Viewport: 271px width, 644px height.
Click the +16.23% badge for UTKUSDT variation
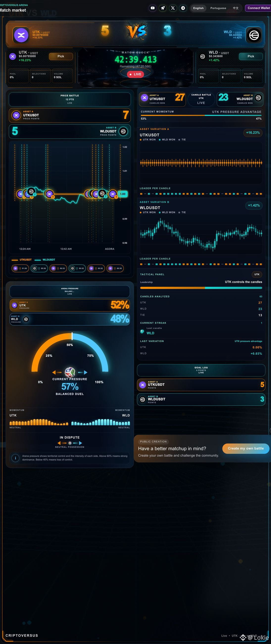coord(253,133)
